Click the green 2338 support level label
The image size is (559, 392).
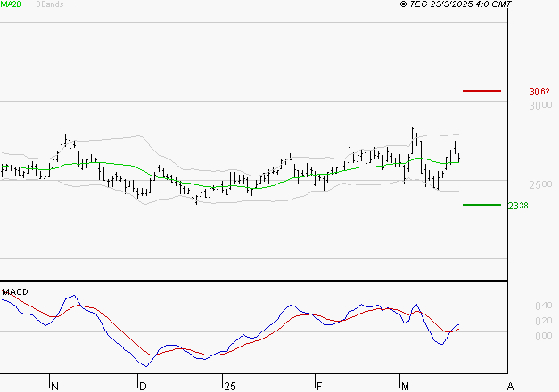[x=518, y=206]
